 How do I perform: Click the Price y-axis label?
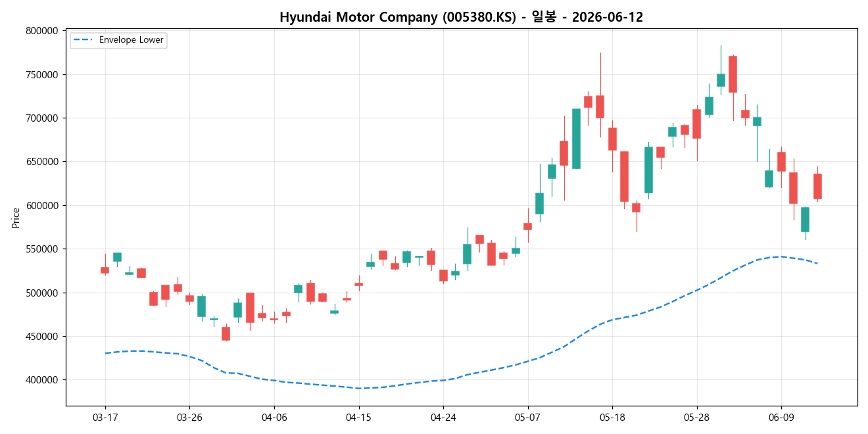coord(16,218)
